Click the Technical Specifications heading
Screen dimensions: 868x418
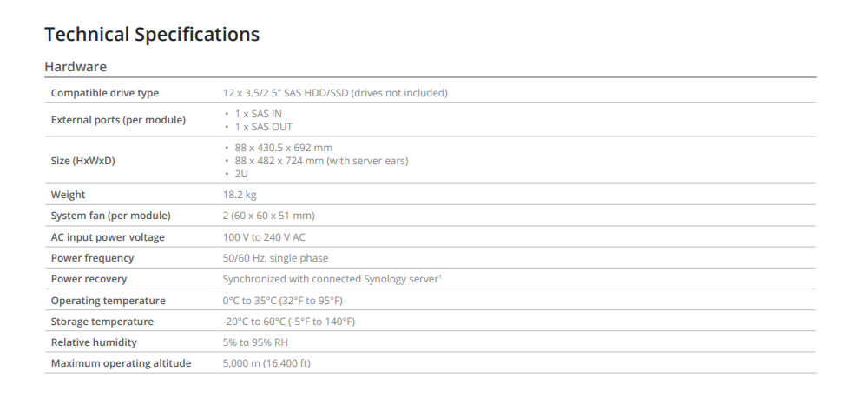point(151,35)
